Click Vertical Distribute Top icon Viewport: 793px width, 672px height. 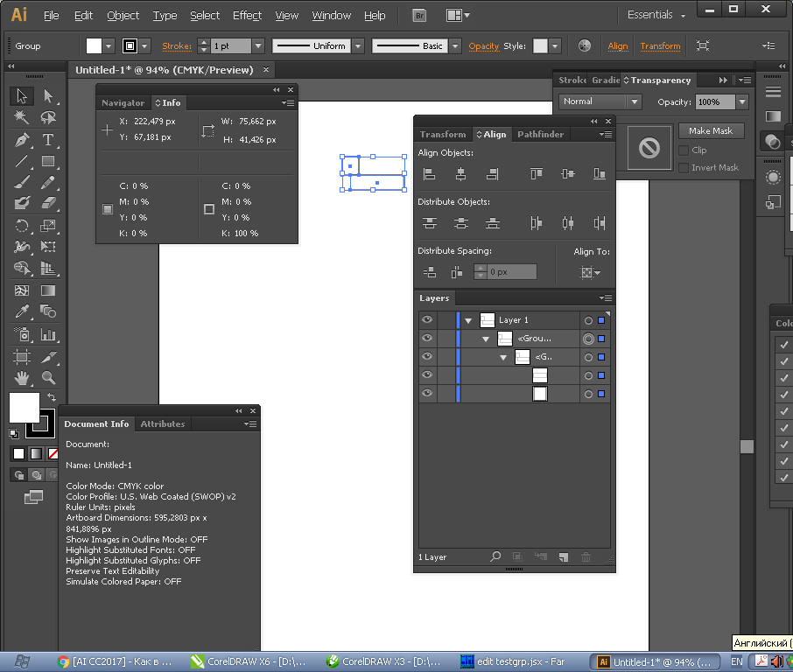point(429,223)
